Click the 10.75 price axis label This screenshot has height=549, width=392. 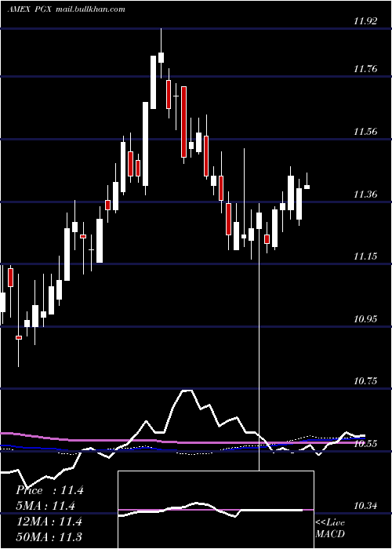click(365, 381)
